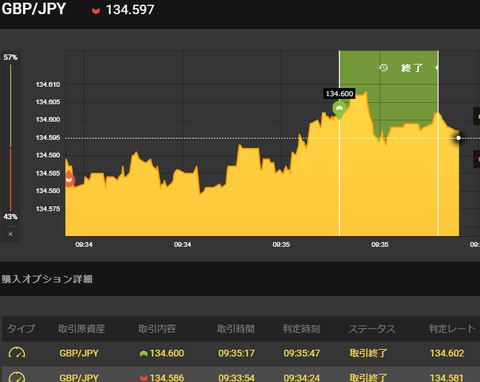Screen dimensions: 480x382
Task: Click trade time 09:33:54
Action: pos(236,378)
